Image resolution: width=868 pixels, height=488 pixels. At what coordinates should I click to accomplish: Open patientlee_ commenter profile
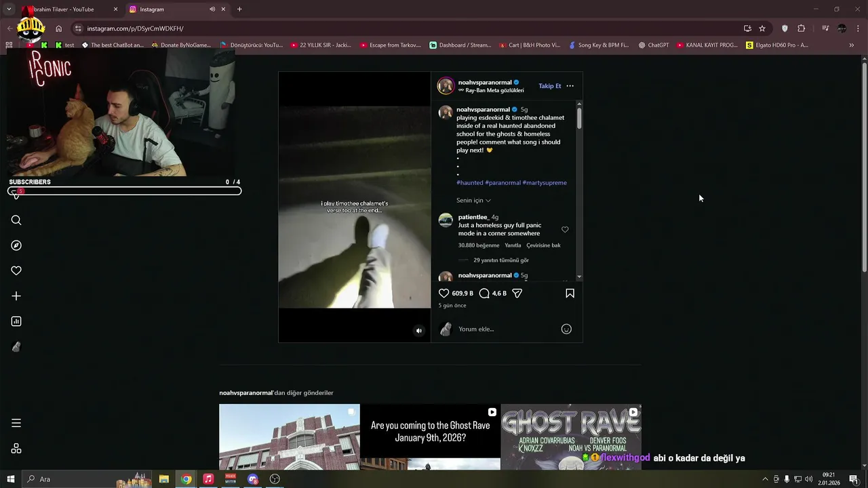(x=473, y=218)
